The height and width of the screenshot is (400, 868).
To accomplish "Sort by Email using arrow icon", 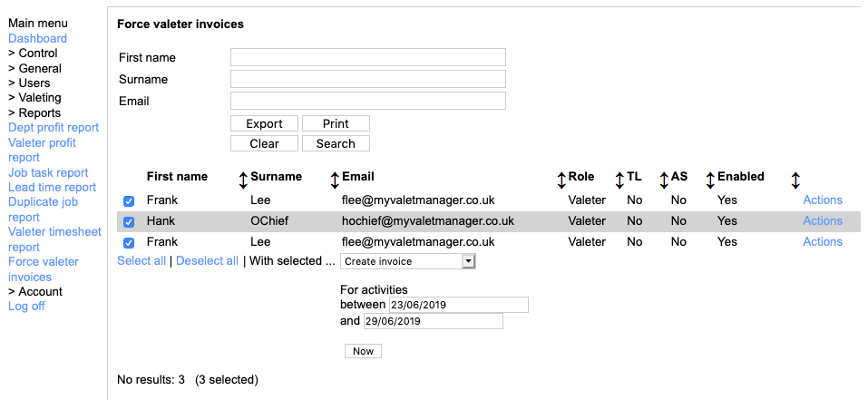I will point(561,180).
